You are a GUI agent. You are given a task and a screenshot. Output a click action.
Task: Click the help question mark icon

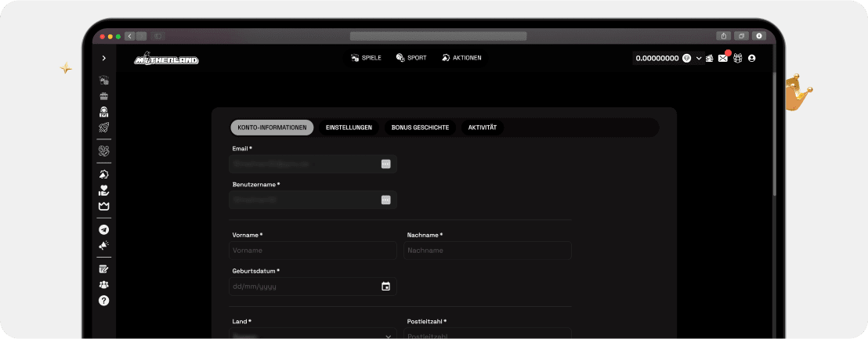103,301
